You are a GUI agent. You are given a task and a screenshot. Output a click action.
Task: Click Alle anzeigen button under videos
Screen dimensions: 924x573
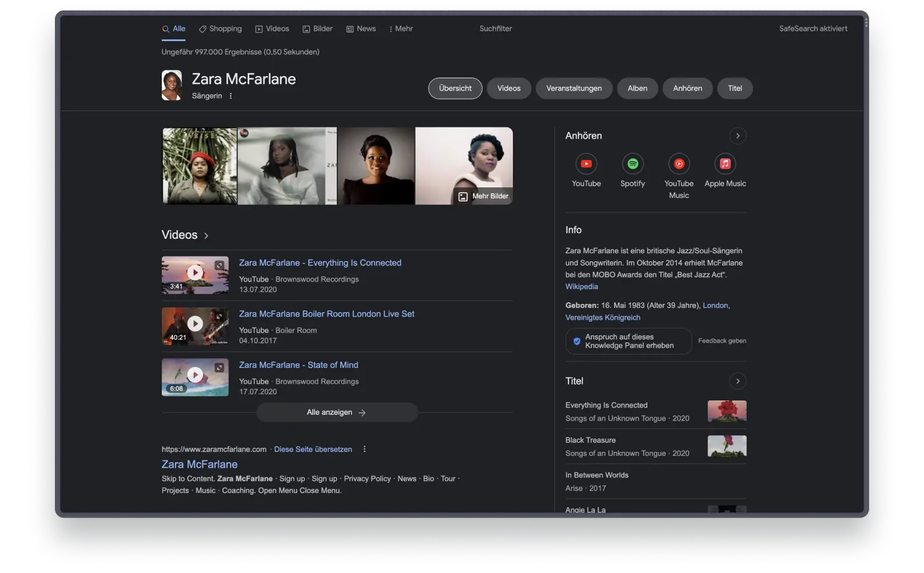(337, 412)
